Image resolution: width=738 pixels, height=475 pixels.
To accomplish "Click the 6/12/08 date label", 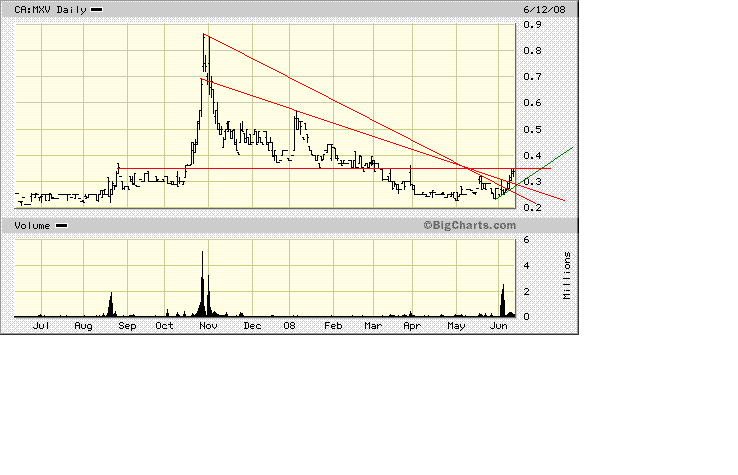I will tap(544, 9).
